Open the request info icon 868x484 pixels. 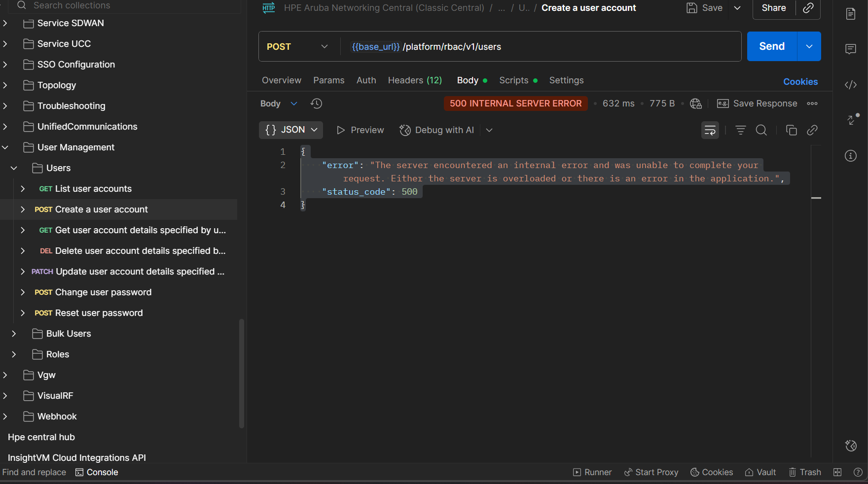(851, 156)
